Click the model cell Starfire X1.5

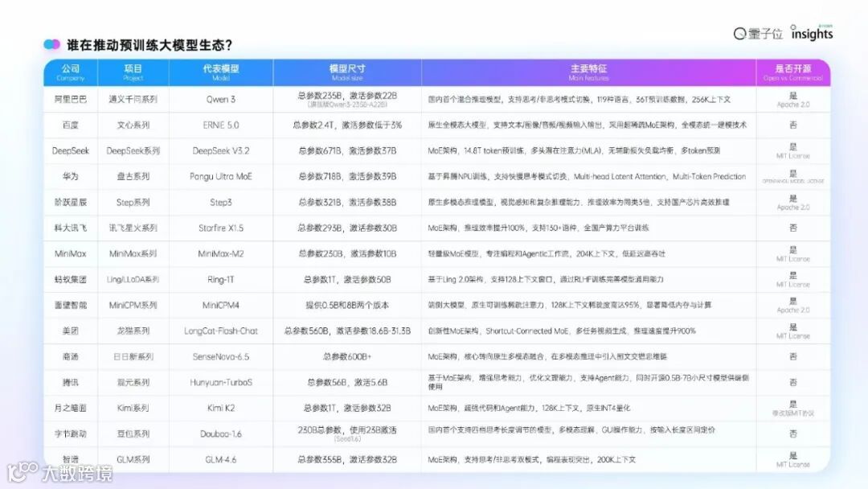pos(221,228)
